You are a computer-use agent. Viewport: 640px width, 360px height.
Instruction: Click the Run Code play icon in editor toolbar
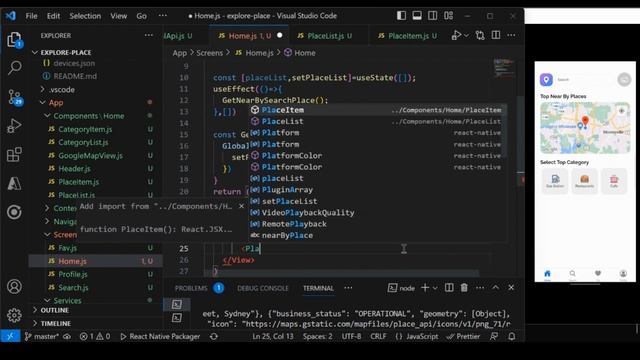pos(457,36)
